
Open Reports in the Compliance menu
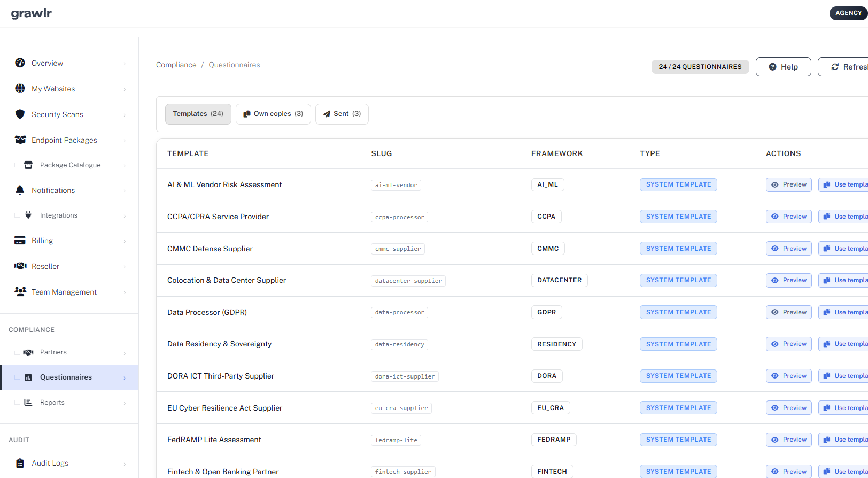pyautogui.click(x=69, y=402)
